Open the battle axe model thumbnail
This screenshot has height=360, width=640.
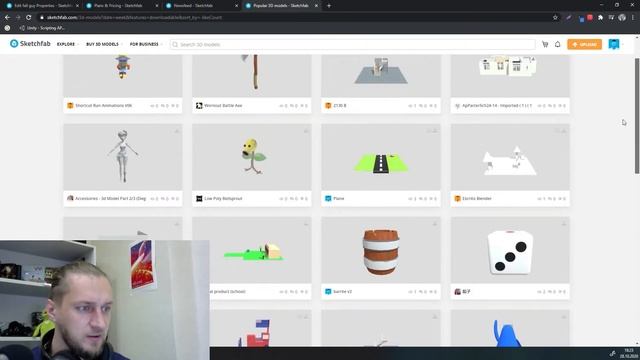pyautogui.click(x=252, y=76)
